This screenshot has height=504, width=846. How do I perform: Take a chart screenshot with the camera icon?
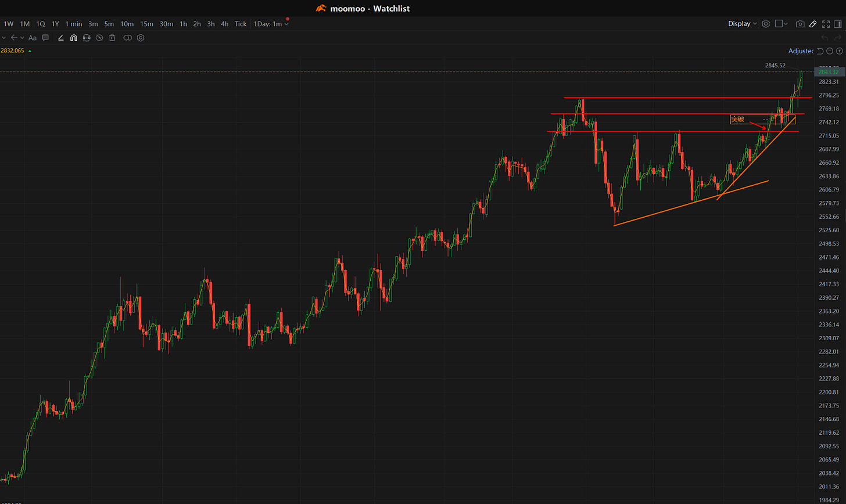(800, 24)
